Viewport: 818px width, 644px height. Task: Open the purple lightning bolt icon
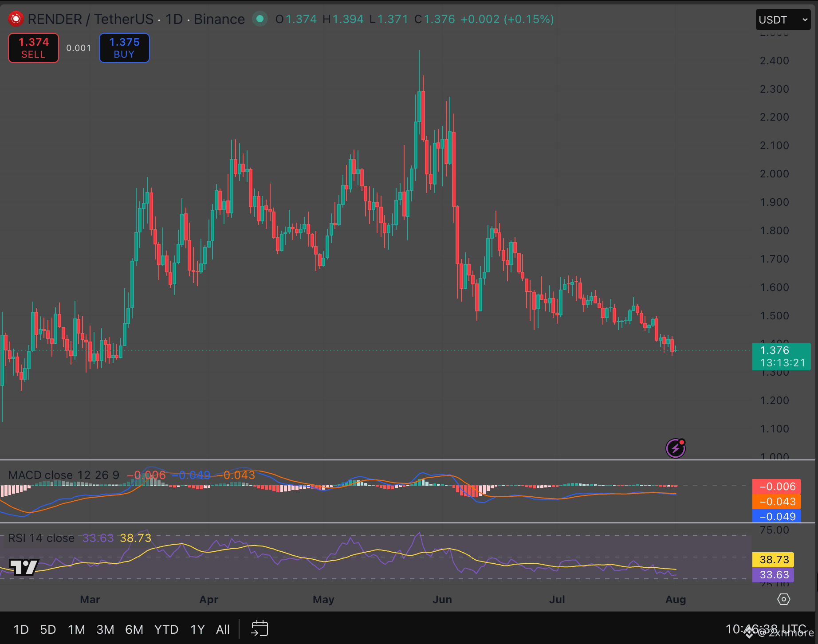coord(676,448)
